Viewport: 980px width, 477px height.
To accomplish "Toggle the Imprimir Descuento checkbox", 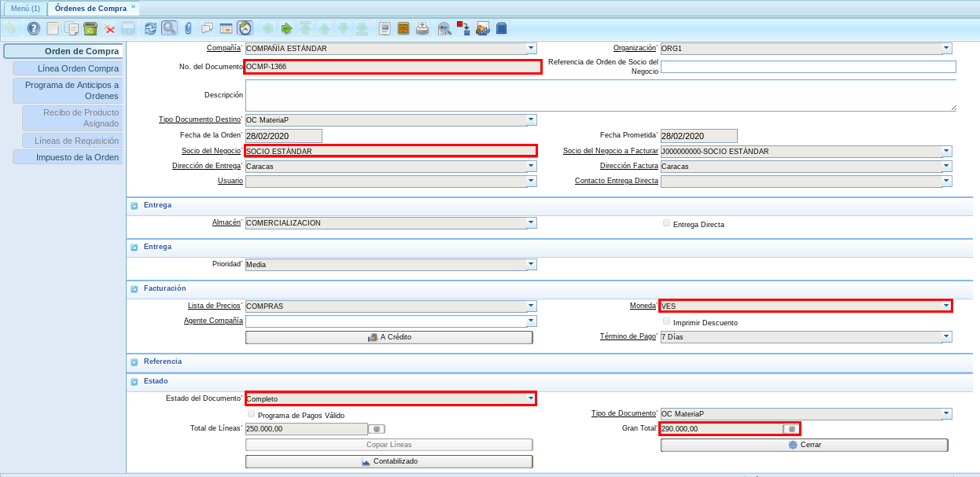I will pos(667,321).
